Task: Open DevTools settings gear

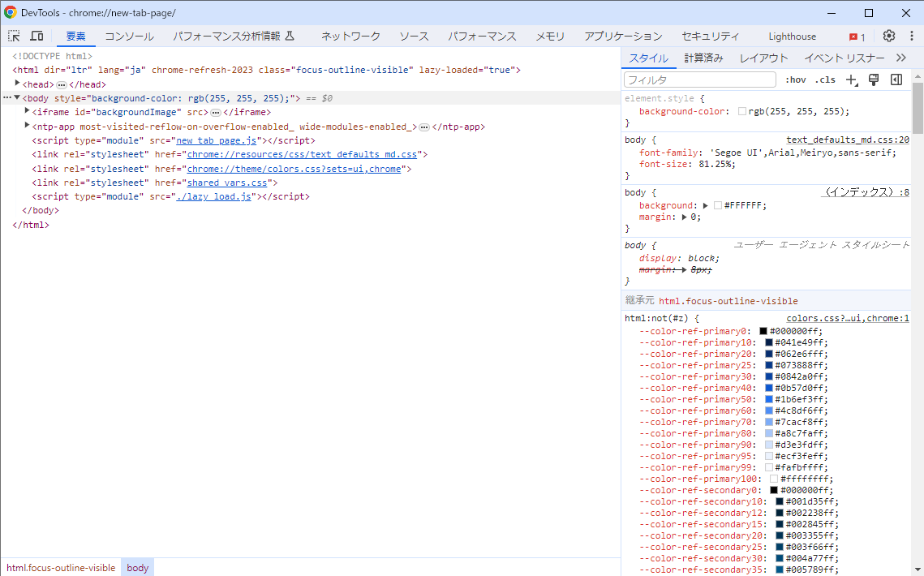Action: 888,36
